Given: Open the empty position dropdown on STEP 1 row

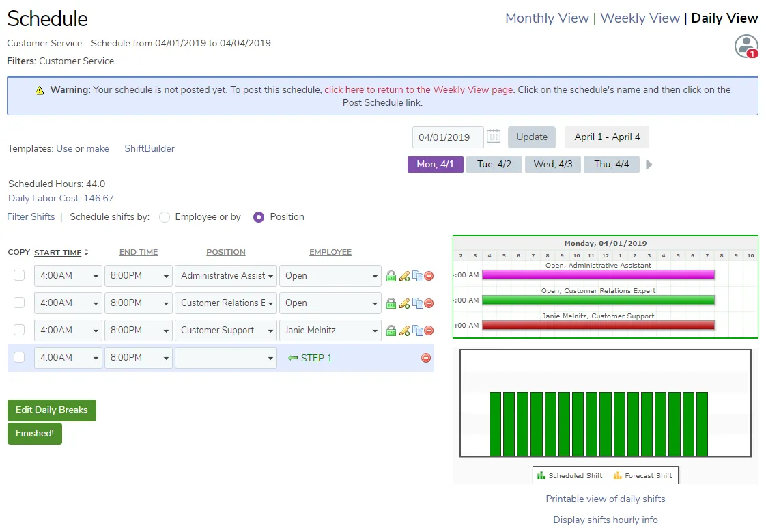Looking at the screenshot, I should [226, 358].
